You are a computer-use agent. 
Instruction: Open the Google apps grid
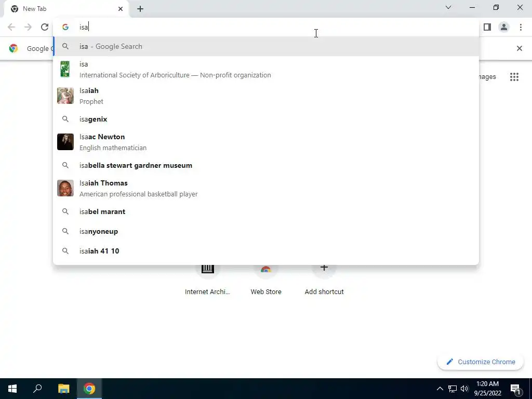[514, 77]
